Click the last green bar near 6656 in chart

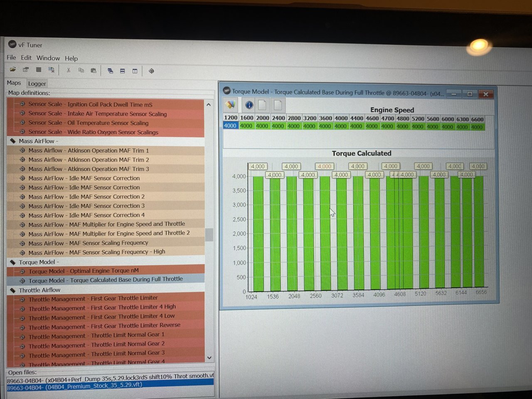(x=478, y=232)
